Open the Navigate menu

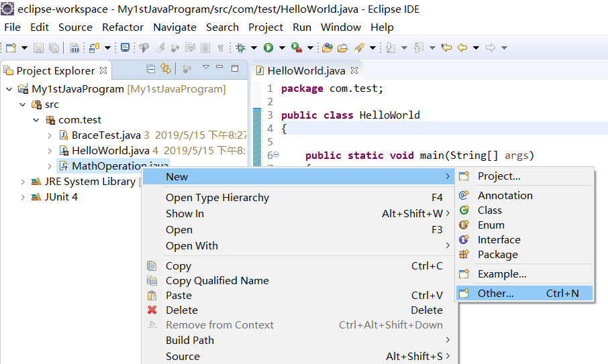[175, 27]
